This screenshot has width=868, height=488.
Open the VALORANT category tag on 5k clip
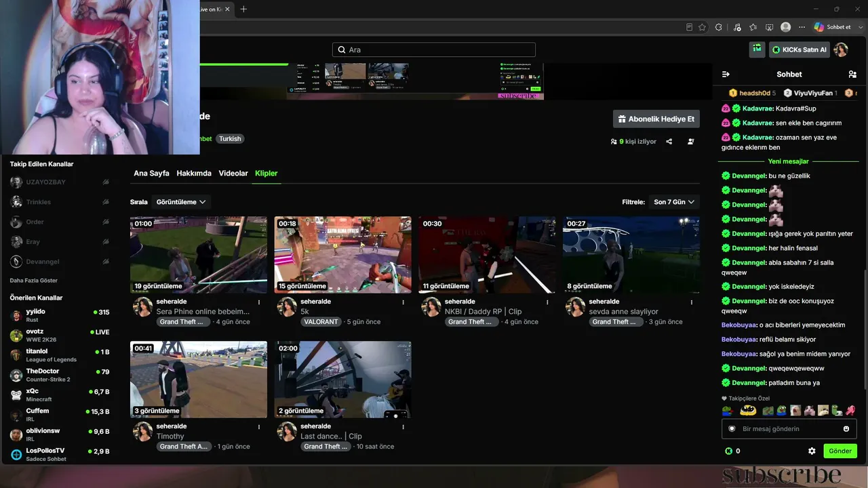321,322
